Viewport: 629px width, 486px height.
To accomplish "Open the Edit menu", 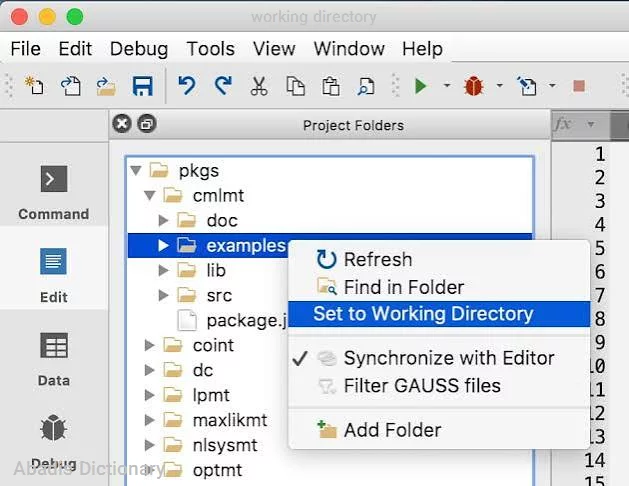I will pyautogui.click(x=75, y=49).
